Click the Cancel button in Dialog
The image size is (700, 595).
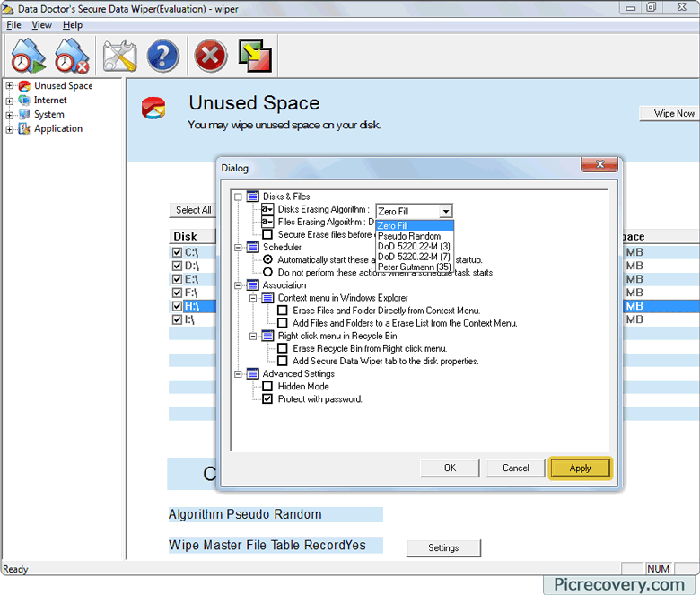516,468
